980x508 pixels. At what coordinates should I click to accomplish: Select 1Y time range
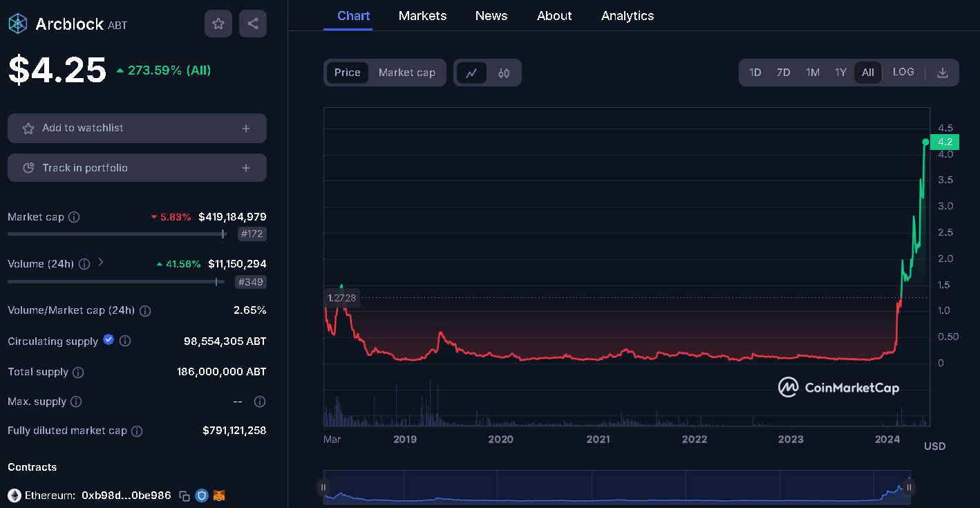[x=840, y=73]
